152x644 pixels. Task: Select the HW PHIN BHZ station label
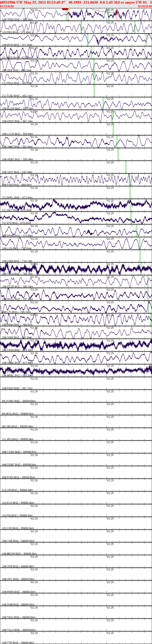tap(19, 478)
